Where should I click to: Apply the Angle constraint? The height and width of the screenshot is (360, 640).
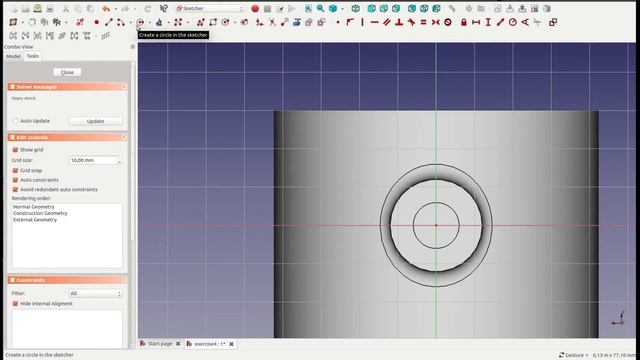[x=525, y=22]
